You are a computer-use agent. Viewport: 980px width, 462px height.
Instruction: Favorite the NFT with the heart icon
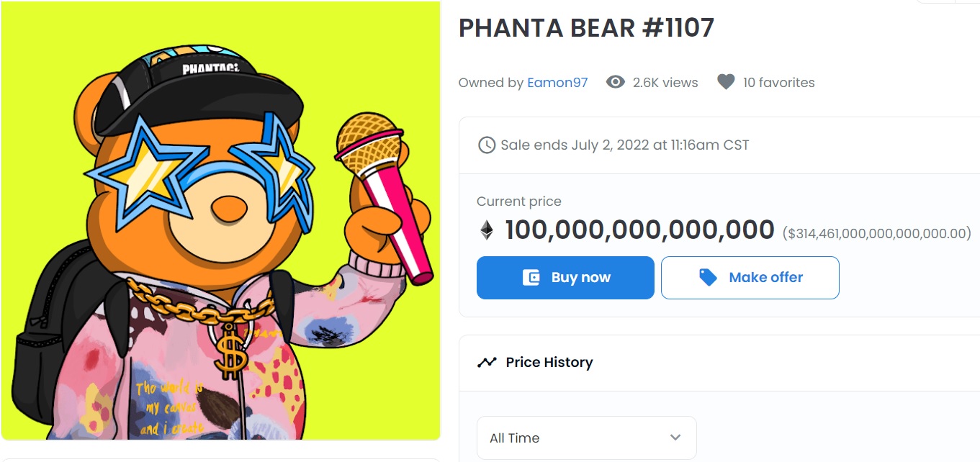(x=726, y=82)
